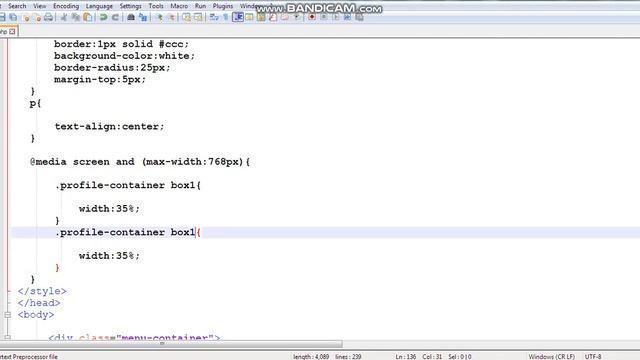The width and height of the screenshot is (640, 360).
Task: Click the Close file toolbar icon
Action: [26, 17]
